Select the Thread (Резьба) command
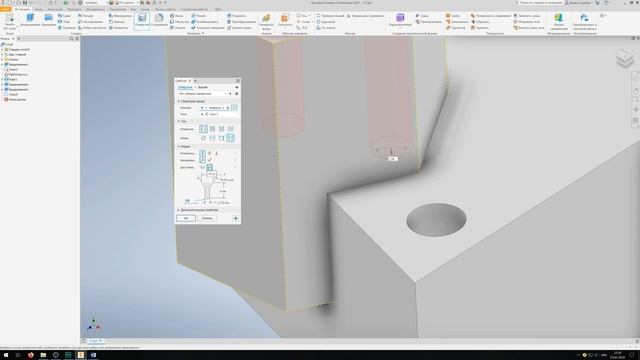The width and height of the screenshot is (640, 360). [198, 16]
